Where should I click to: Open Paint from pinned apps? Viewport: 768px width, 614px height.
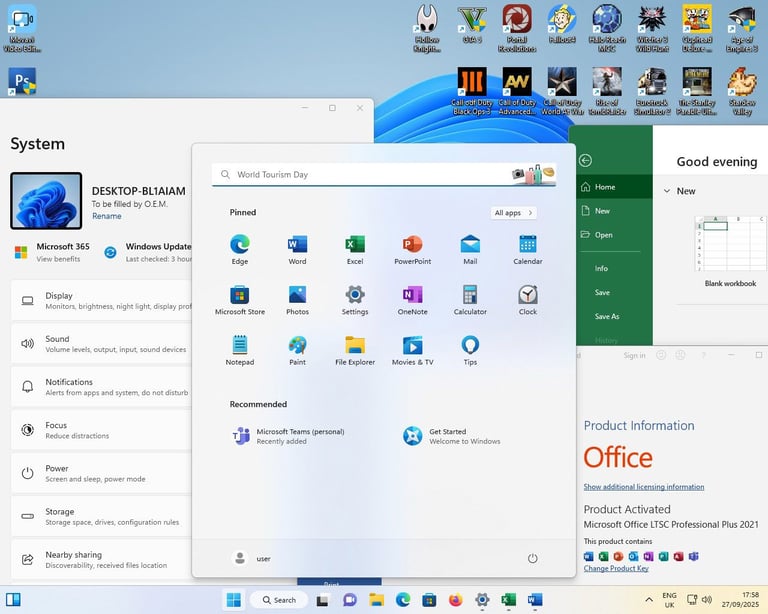tap(297, 351)
